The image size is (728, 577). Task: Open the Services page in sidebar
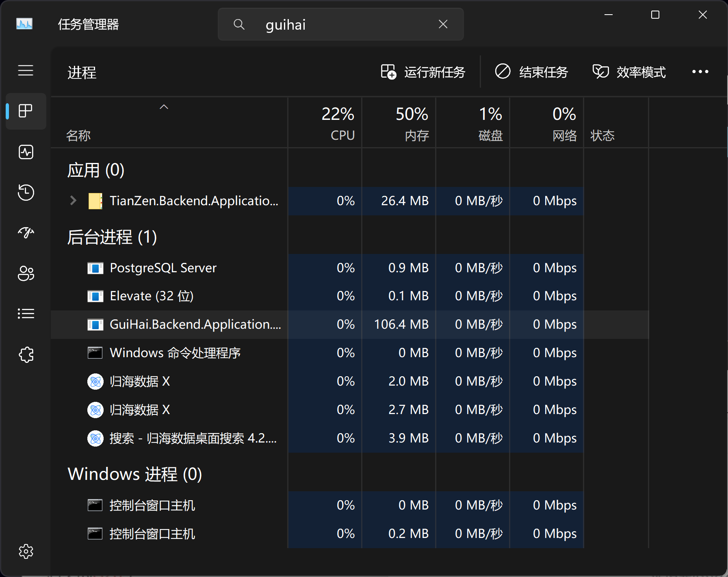(26, 354)
